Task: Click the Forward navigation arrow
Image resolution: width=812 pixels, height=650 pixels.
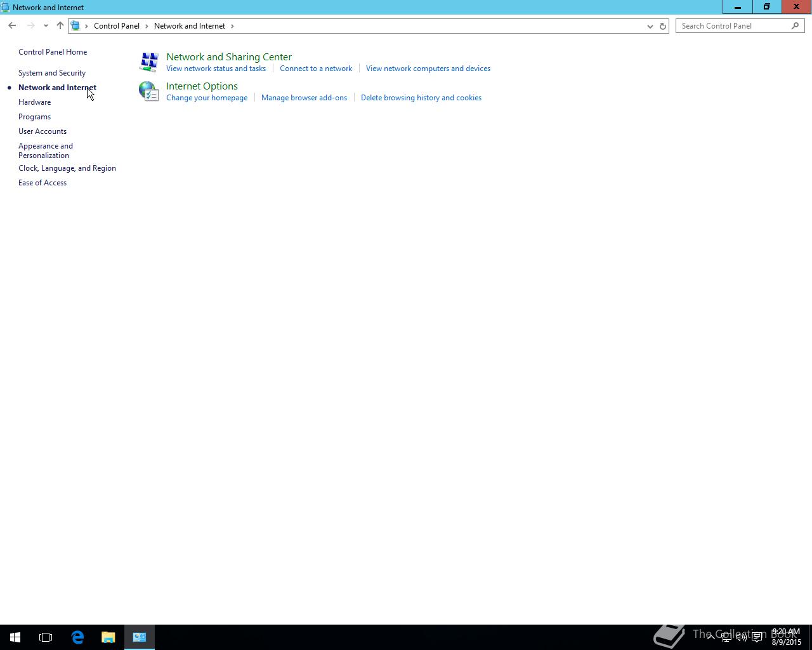Action: [30, 26]
